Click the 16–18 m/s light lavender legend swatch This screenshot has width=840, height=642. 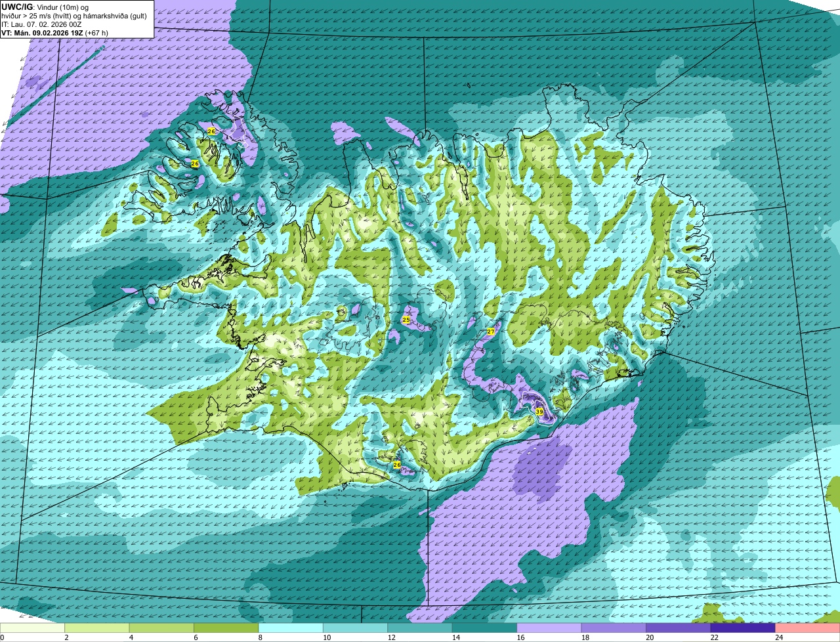(549, 628)
